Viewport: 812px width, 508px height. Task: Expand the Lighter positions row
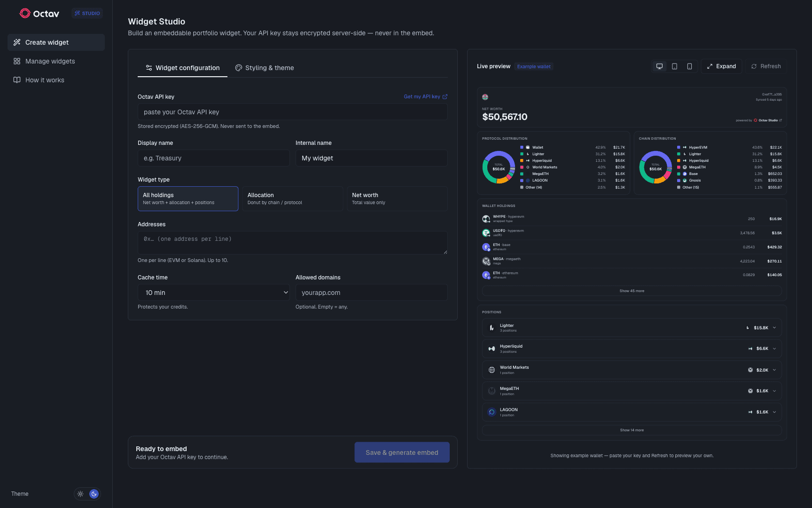632,328
